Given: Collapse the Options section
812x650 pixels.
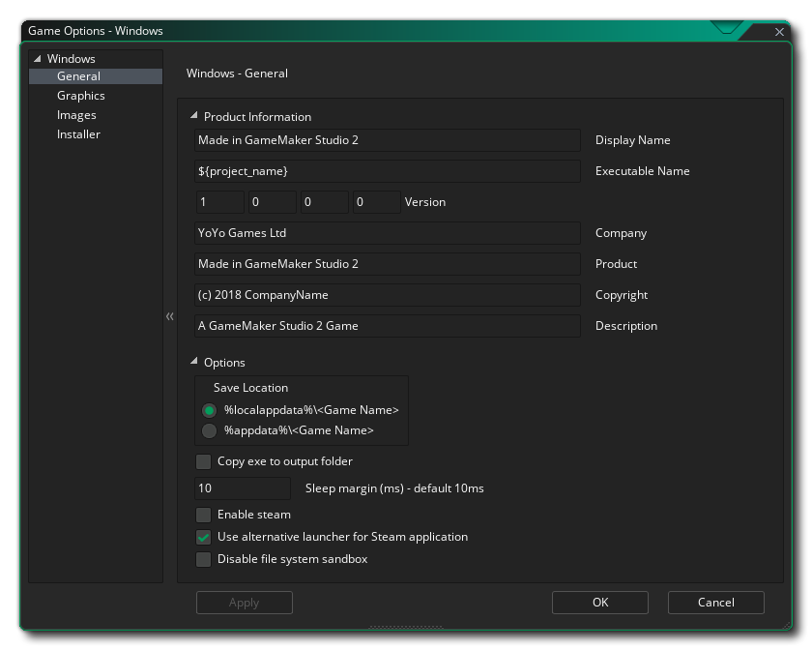Looking at the screenshot, I should point(192,362).
